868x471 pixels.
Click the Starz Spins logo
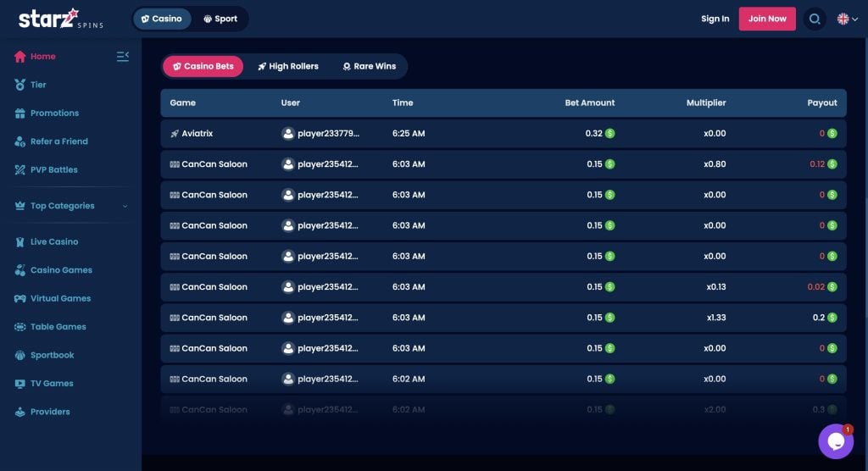coord(60,19)
